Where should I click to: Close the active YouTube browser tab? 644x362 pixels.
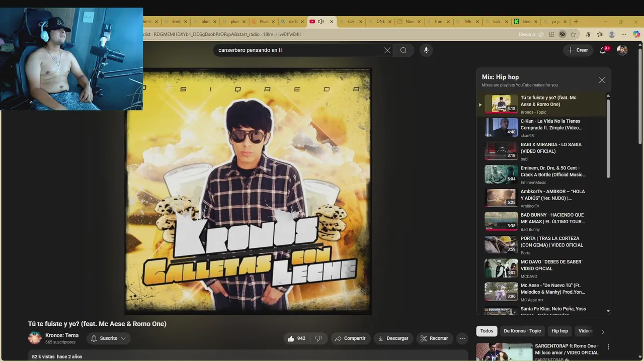(x=331, y=22)
